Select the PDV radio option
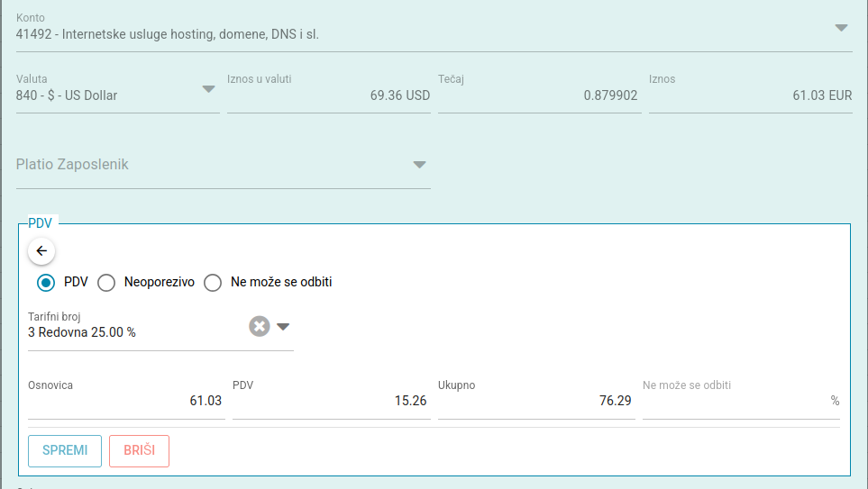This screenshot has height=489, width=868. (46, 283)
